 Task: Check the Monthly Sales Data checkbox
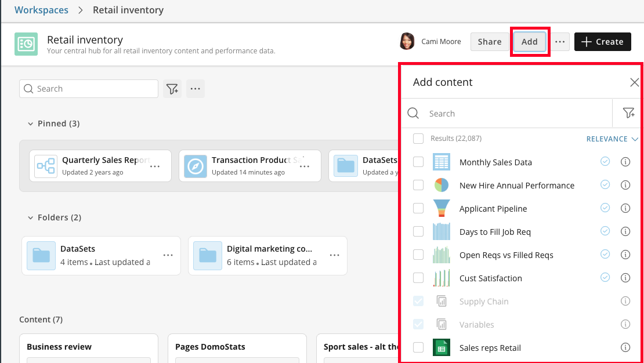coord(418,162)
